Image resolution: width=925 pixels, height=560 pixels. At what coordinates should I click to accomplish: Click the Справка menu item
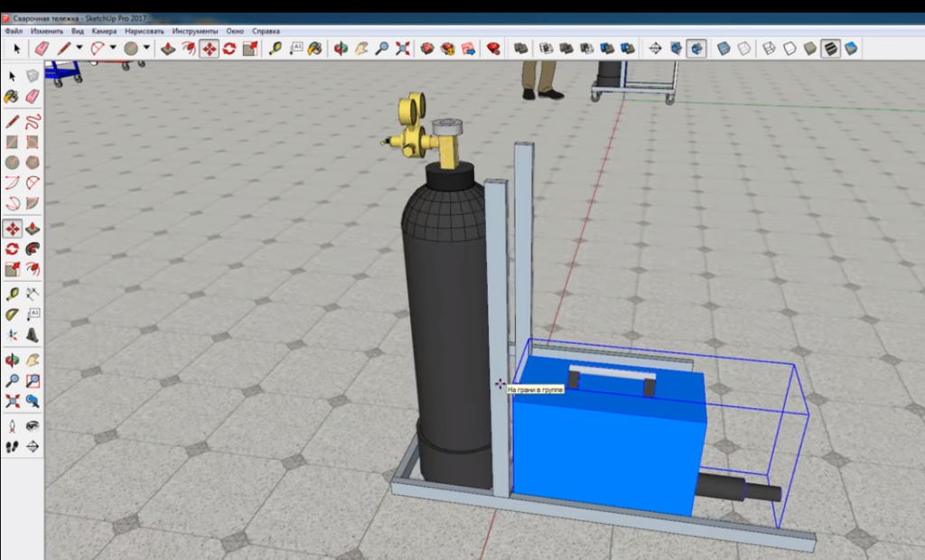(266, 31)
